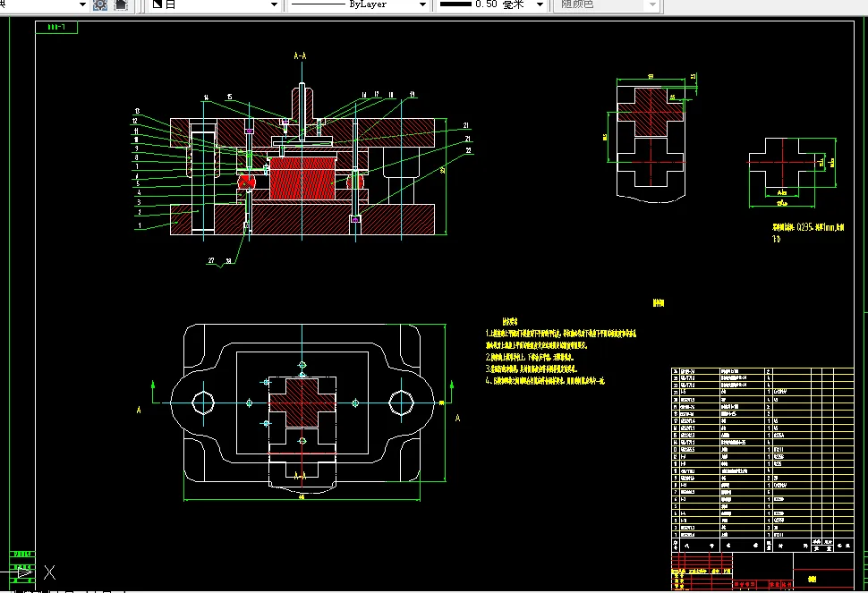
Task: Expand the workspace dropdown arrow left of gear
Action: coord(82,4)
